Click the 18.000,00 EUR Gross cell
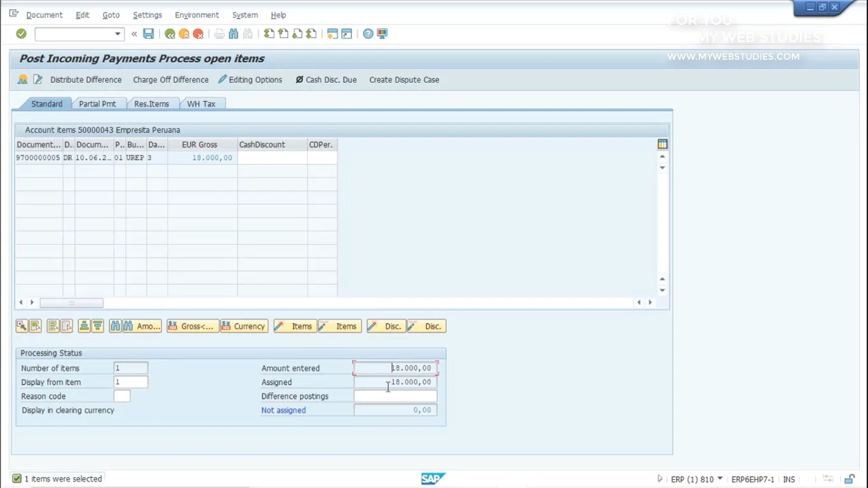Image resolution: width=868 pixels, height=488 pixels. (x=203, y=158)
